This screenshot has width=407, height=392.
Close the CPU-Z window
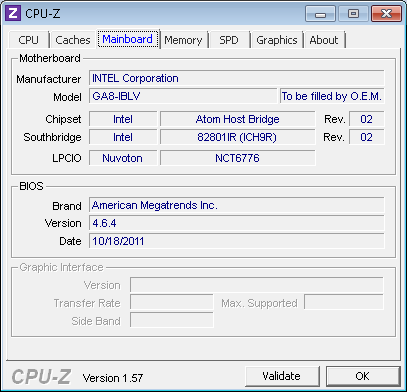pos(386,14)
